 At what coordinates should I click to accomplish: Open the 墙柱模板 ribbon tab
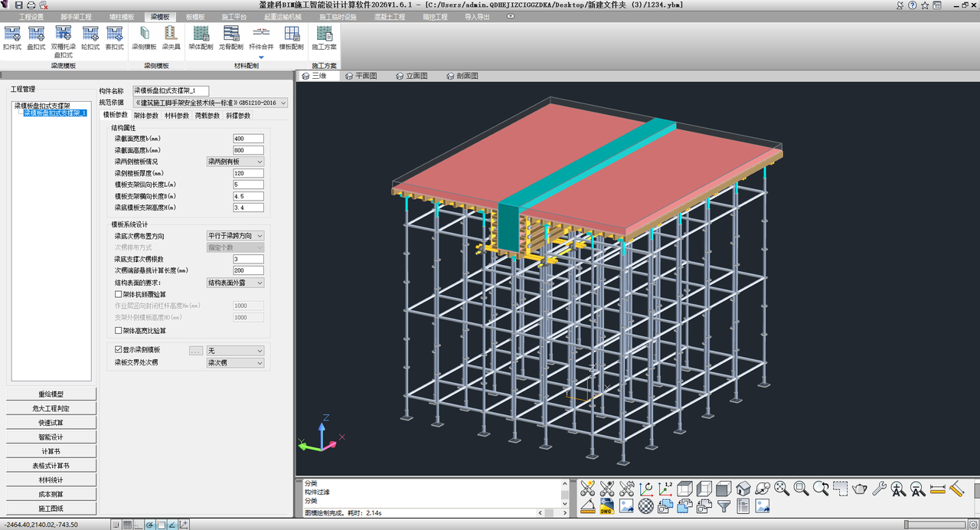pos(121,16)
